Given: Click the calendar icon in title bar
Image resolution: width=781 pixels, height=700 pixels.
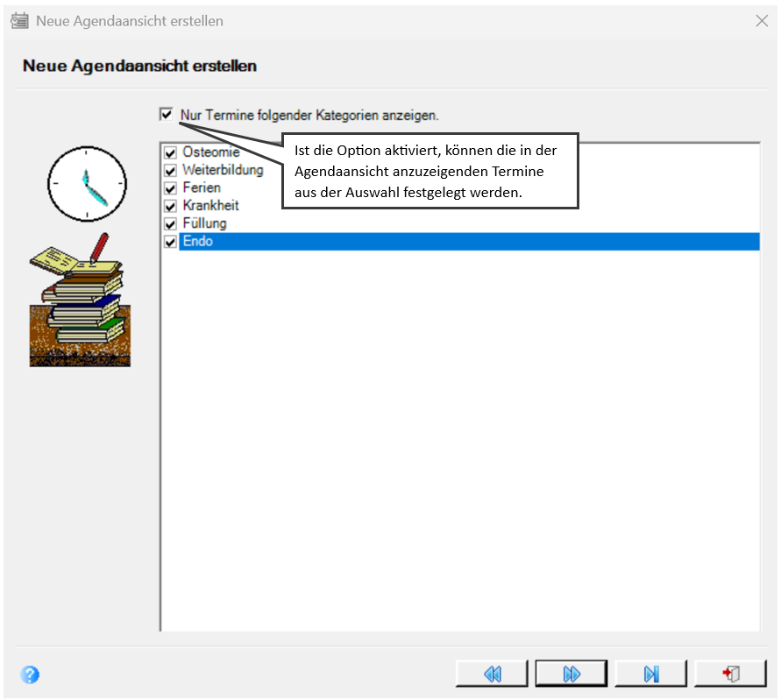Looking at the screenshot, I should pyautogui.click(x=20, y=21).
